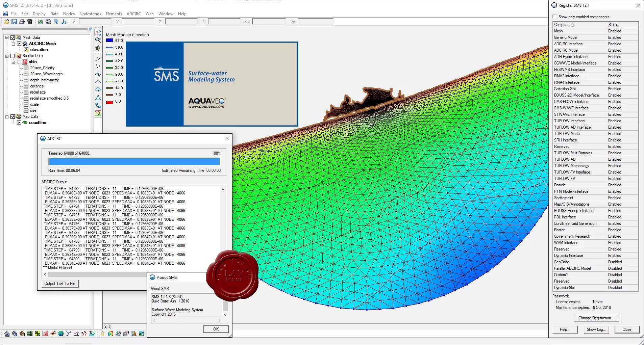Pick the Create Nodestring tool

point(98,82)
